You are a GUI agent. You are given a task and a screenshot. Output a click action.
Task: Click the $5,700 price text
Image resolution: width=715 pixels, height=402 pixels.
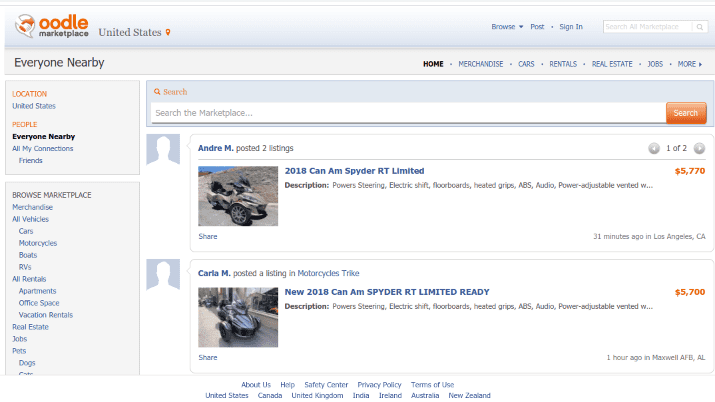point(690,292)
